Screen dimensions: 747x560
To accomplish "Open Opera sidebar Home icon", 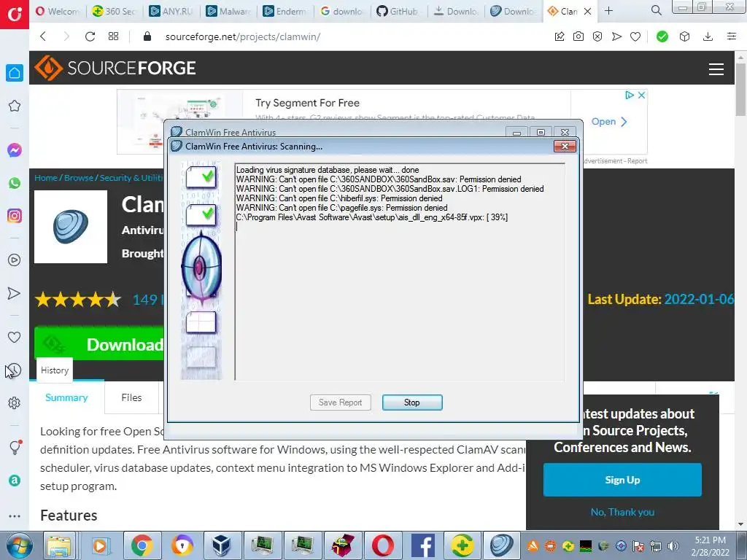I will (x=15, y=73).
